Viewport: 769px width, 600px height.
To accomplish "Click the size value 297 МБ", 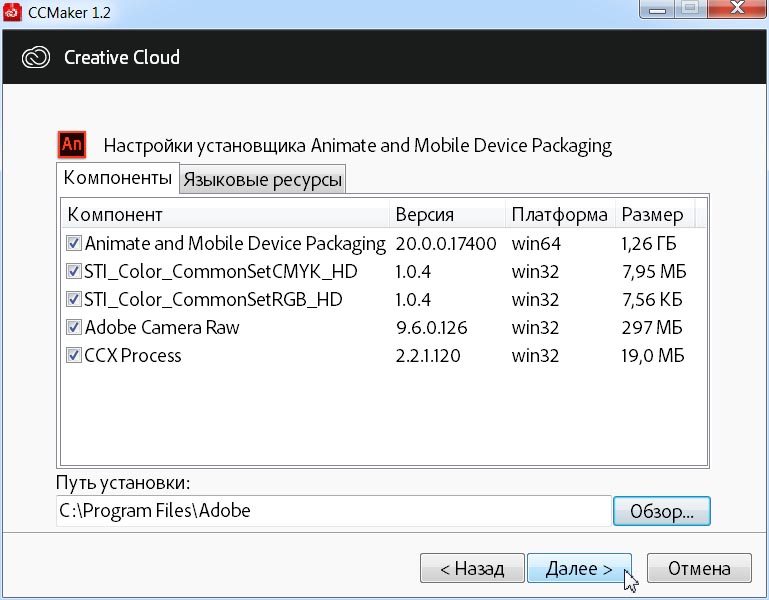I will click(x=652, y=327).
